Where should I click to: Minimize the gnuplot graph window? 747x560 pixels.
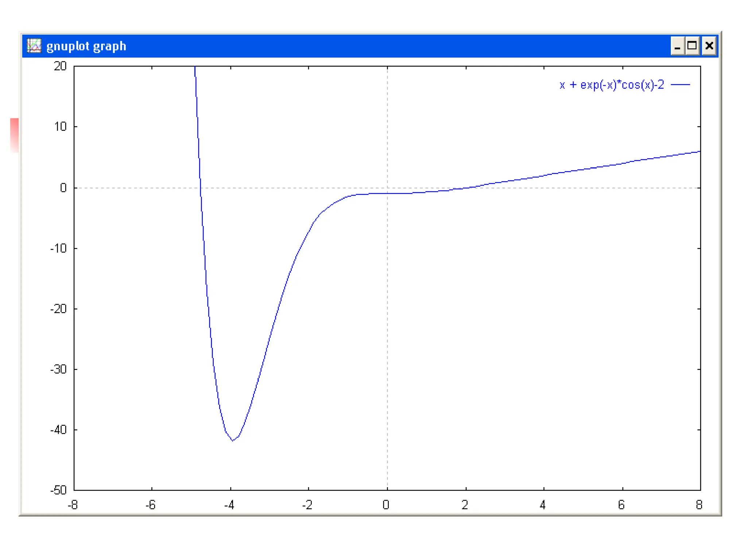point(677,46)
